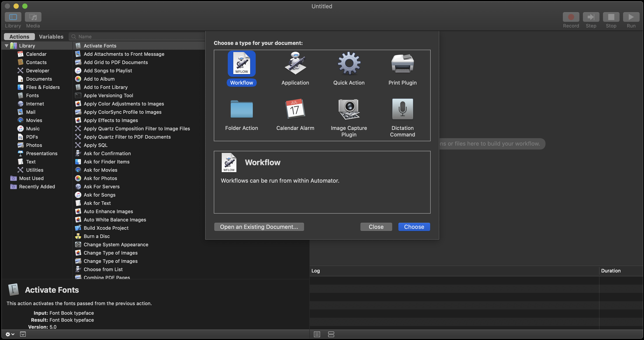644x340 pixels.
Task: Select the Workflow document type icon
Action: 241,64
